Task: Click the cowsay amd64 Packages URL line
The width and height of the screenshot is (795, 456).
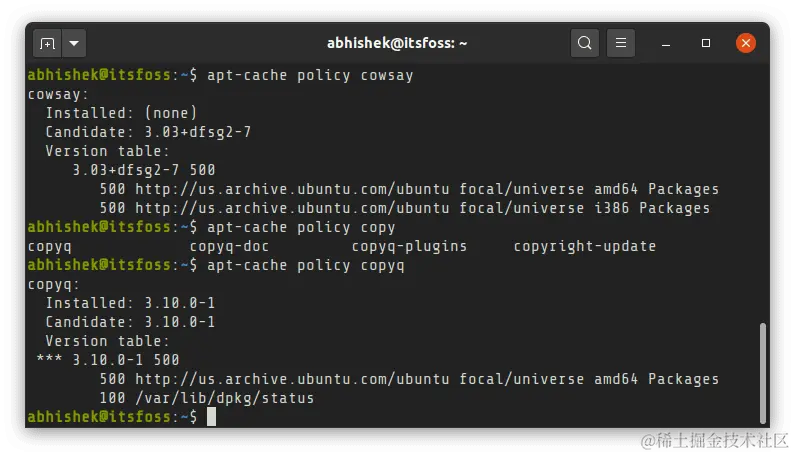Action: click(x=409, y=189)
